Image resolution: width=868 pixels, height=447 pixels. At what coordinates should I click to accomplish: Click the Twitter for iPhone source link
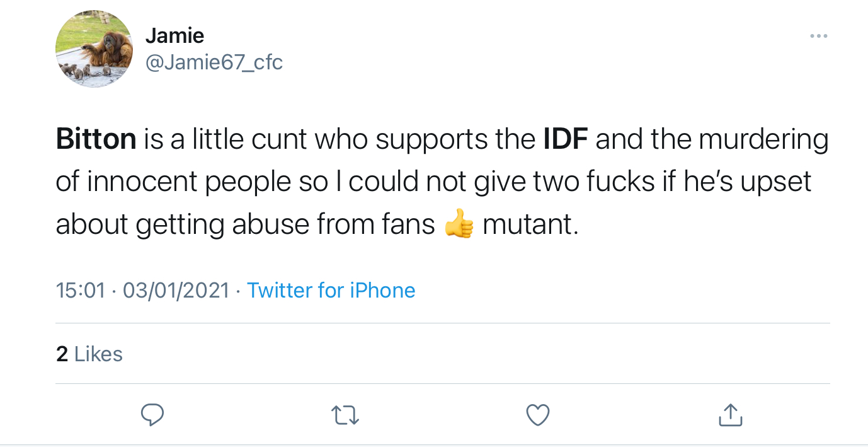tap(331, 290)
